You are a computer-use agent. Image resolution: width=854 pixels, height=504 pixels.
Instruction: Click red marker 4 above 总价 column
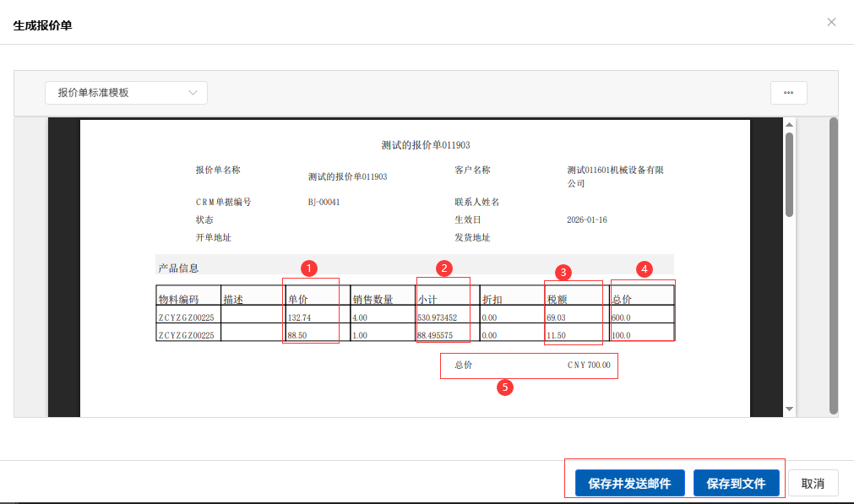[x=645, y=269]
